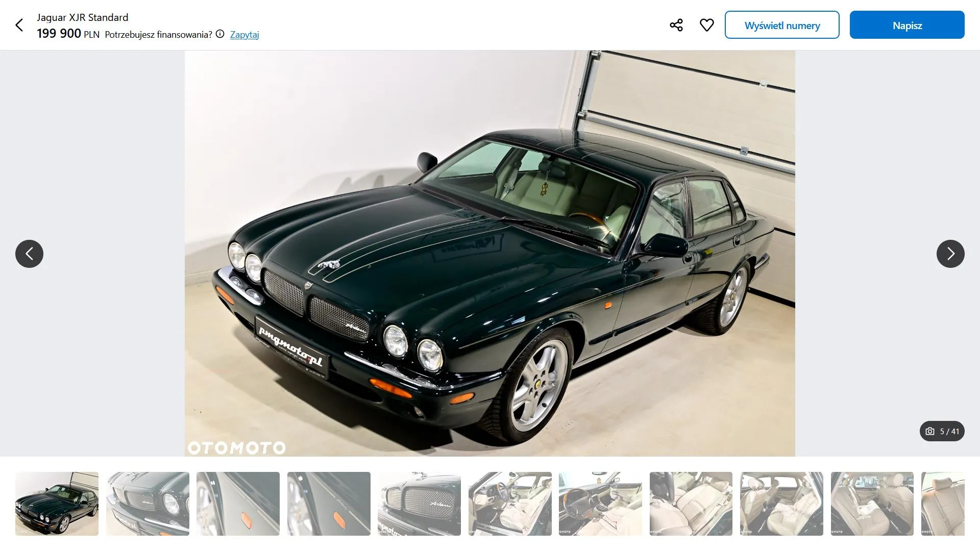Select first thumbnail of green Jaguar
980x551 pixels.
coord(57,504)
